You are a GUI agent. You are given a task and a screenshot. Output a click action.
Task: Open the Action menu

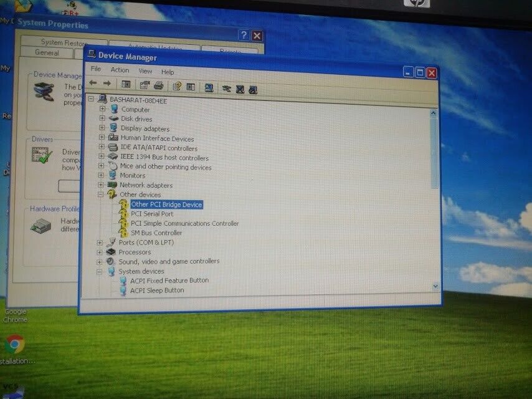pyautogui.click(x=120, y=70)
